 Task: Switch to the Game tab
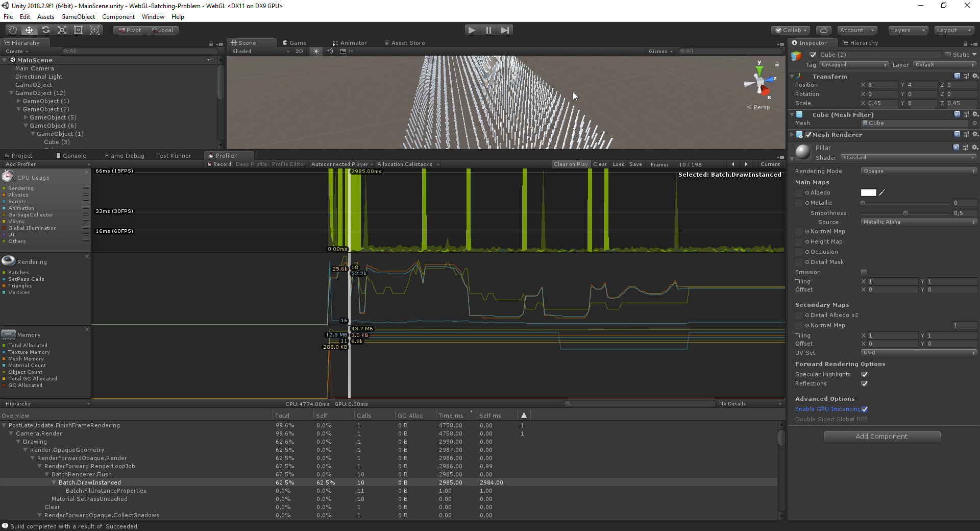pos(295,42)
